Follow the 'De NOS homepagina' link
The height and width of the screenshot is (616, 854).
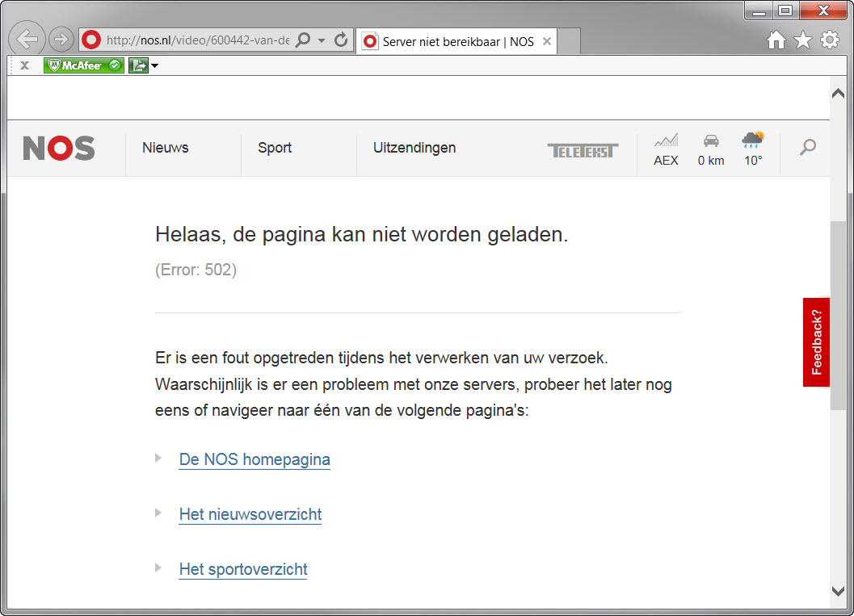coord(255,459)
